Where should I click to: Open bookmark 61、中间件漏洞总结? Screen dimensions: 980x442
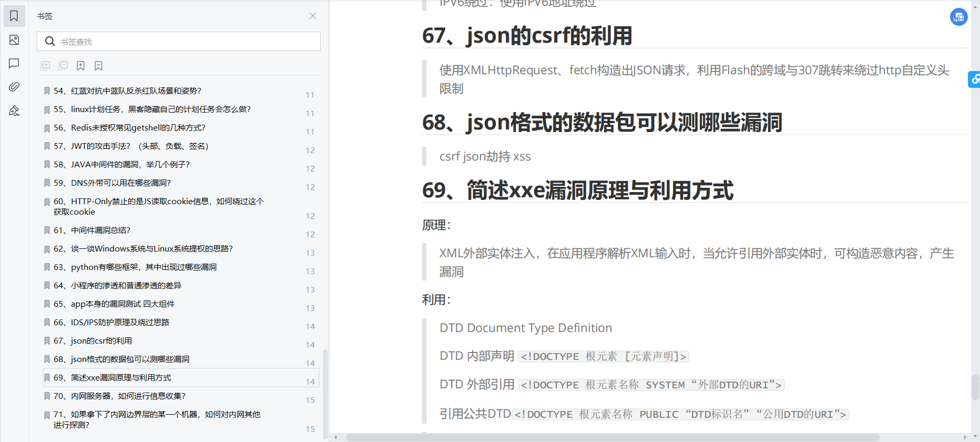92,230
